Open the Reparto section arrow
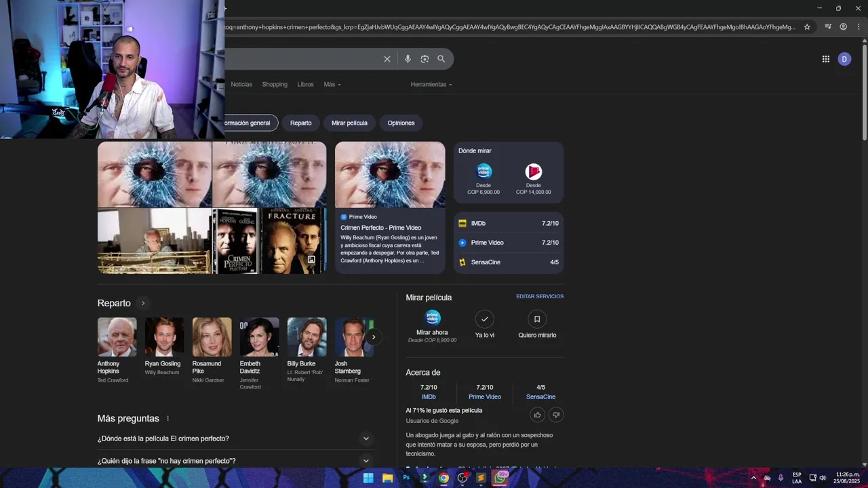The height and width of the screenshot is (488, 868). (x=142, y=303)
